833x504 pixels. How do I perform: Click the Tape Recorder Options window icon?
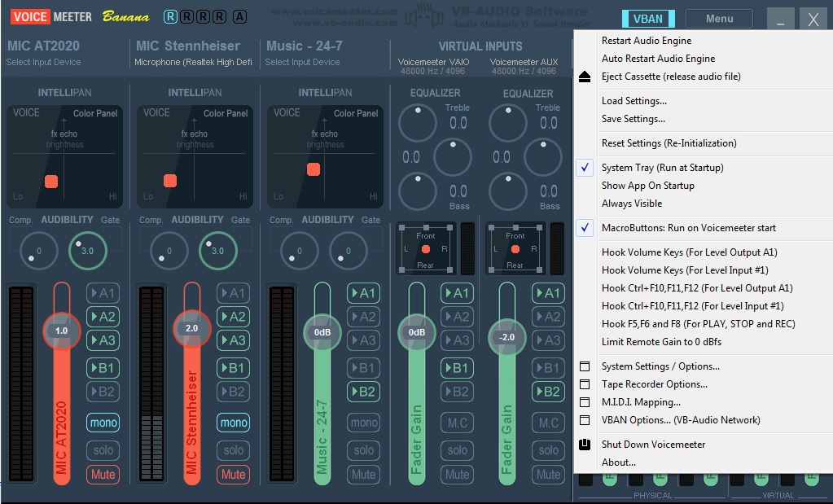585,384
